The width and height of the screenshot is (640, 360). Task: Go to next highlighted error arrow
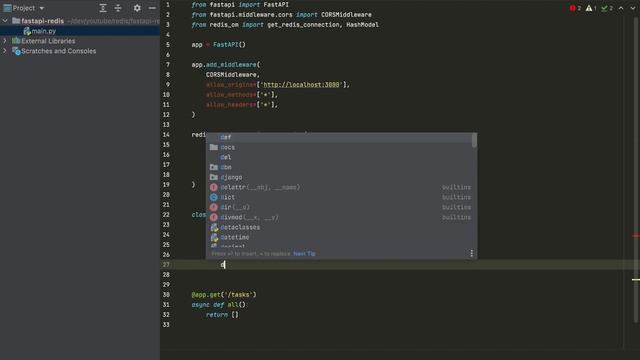(x=633, y=8)
